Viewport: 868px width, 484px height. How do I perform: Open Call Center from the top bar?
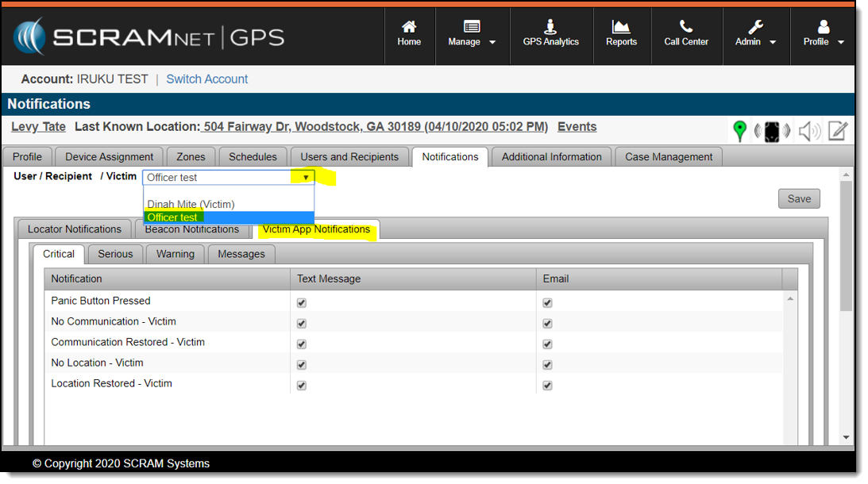pos(686,35)
